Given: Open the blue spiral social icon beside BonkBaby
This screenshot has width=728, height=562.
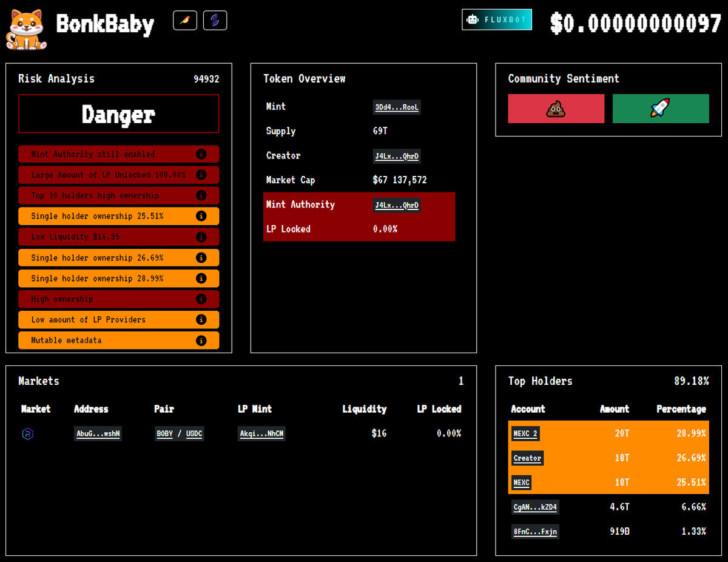Looking at the screenshot, I should point(215,19).
